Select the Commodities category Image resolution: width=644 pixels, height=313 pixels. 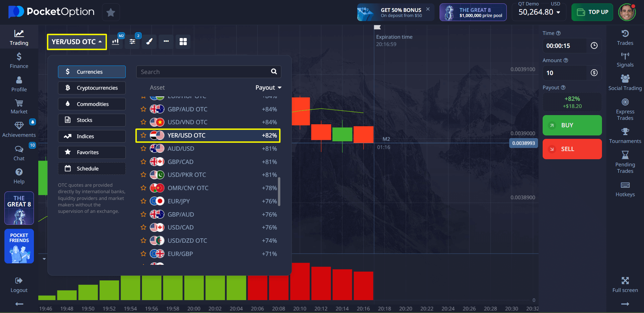tap(92, 104)
